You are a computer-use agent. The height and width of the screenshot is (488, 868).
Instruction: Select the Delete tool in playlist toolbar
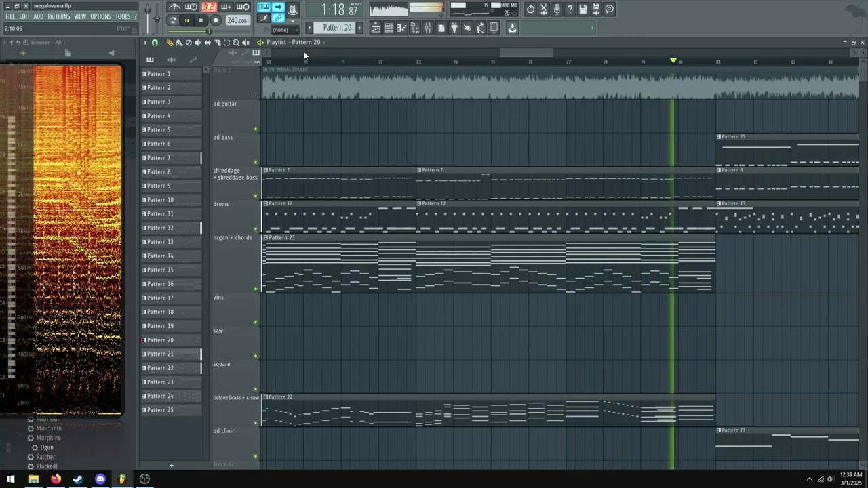(x=189, y=42)
